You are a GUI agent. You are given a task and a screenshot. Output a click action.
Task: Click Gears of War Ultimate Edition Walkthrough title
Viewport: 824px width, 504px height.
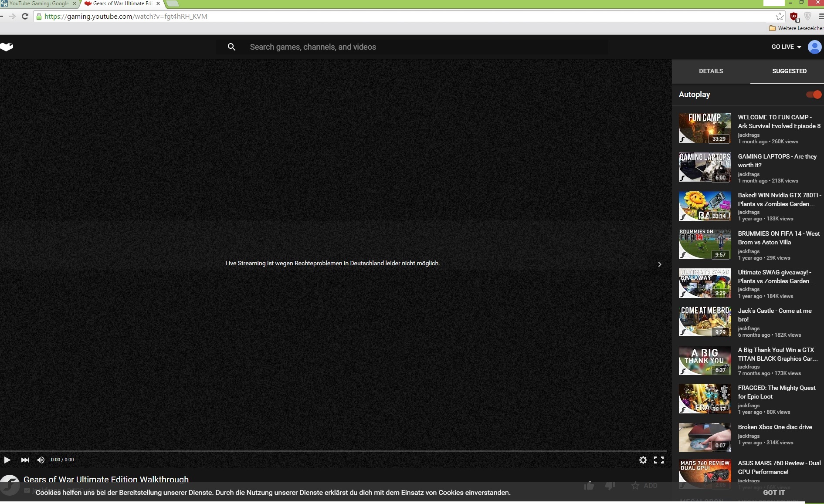pos(106,479)
